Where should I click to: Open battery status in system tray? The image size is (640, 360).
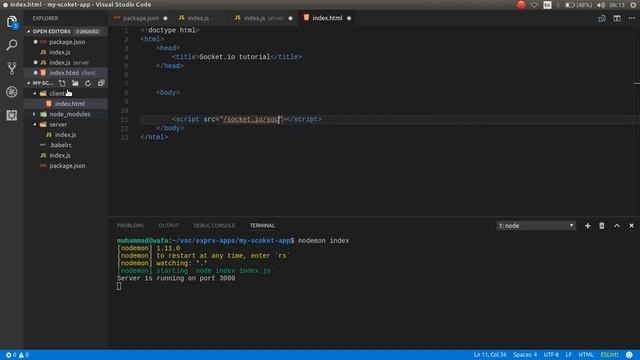point(578,5)
